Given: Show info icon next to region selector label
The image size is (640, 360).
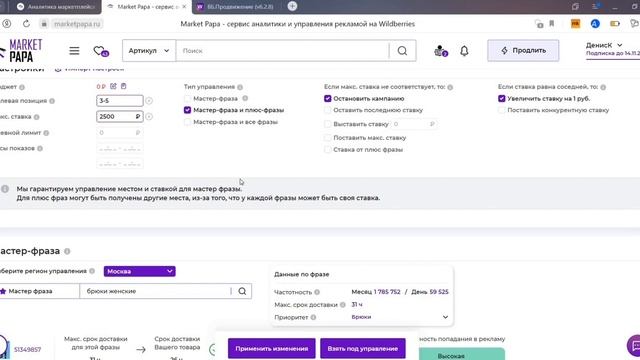Looking at the screenshot, I should pyautogui.click(x=92, y=271).
